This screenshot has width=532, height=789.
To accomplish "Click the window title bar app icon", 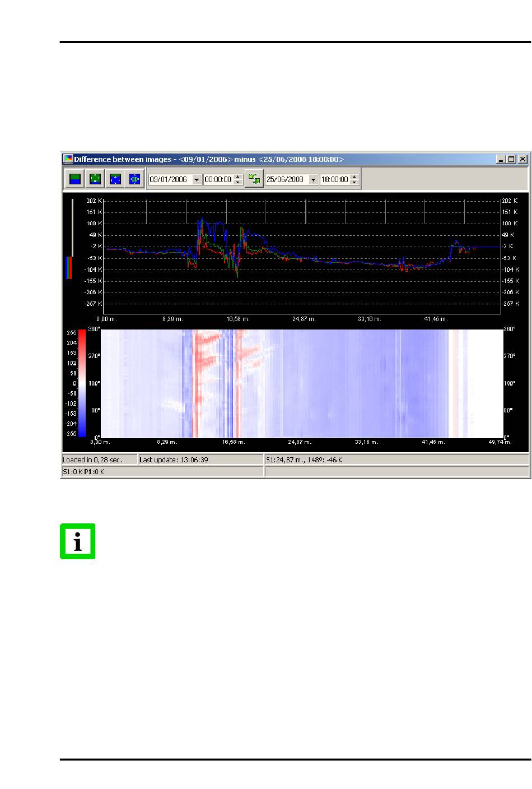I will tap(68, 159).
